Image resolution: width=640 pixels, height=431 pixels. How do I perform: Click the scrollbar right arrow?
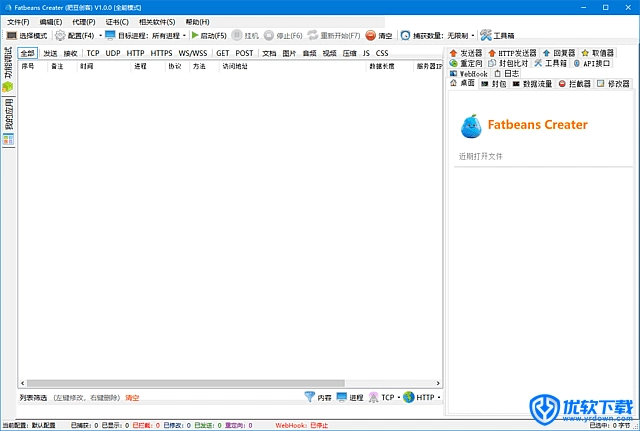point(438,383)
